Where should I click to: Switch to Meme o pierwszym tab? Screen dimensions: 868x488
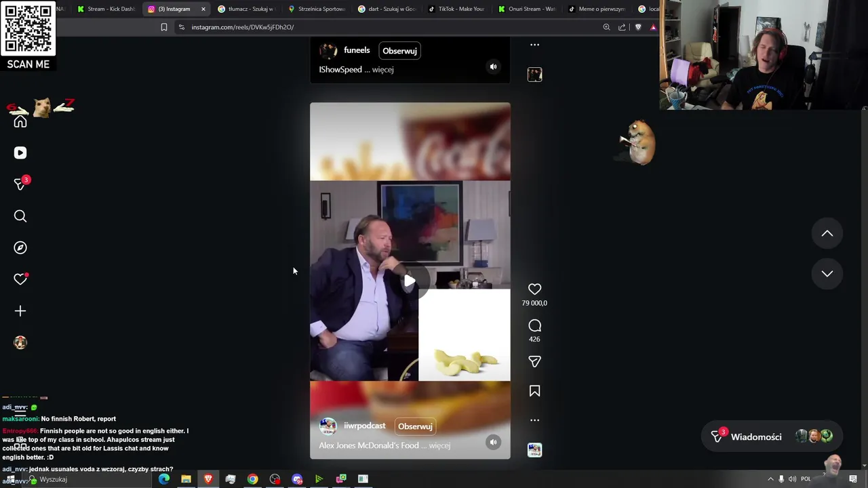tap(597, 9)
